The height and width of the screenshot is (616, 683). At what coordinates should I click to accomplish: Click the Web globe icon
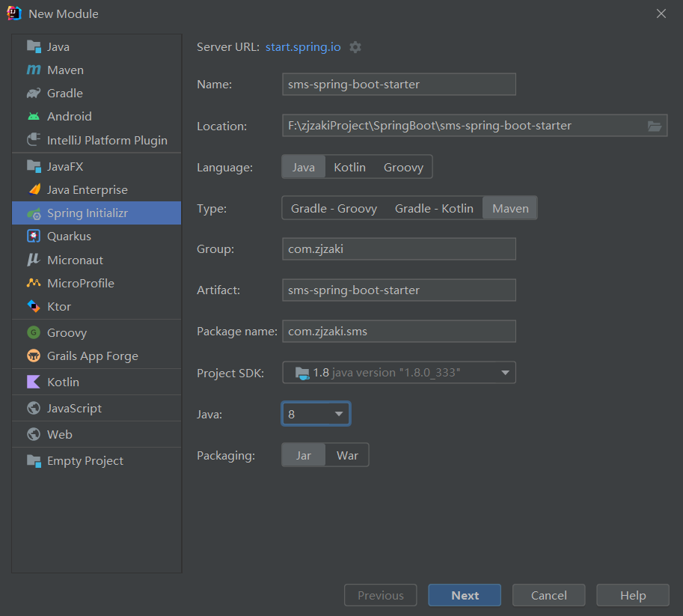pos(34,434)
